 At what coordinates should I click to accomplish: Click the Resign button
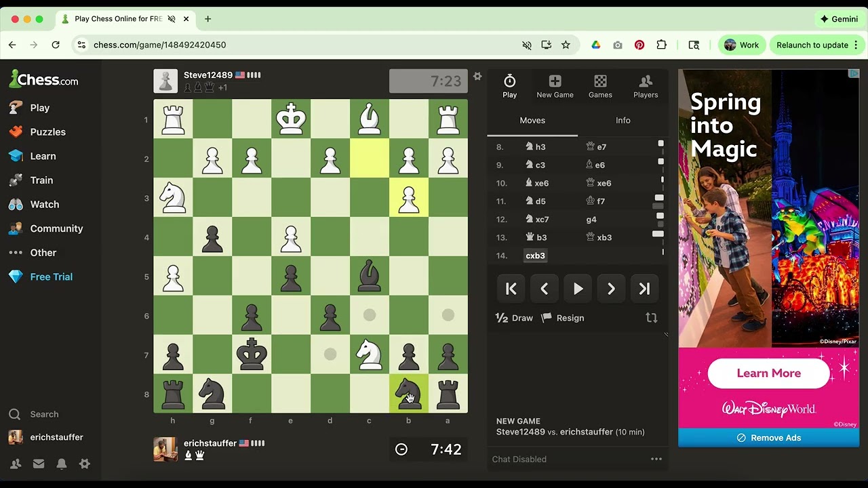(x=562, y=318)
